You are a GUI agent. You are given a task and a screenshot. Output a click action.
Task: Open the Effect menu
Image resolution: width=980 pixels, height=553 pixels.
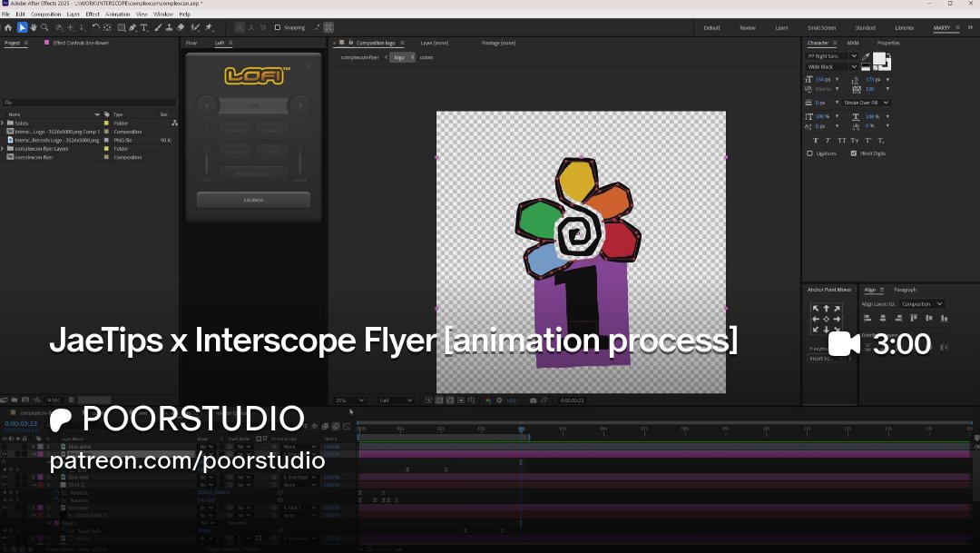[x=93, y=14]
